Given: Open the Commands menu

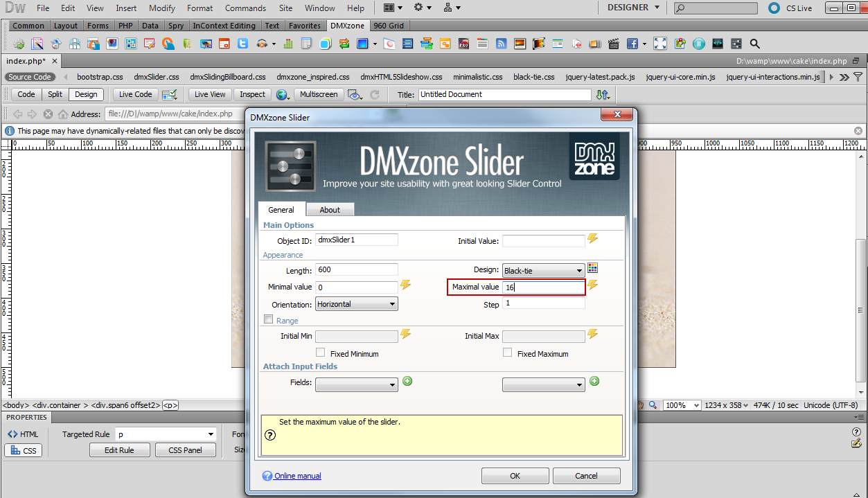Looking at the screenshot, I should (245, 8).
